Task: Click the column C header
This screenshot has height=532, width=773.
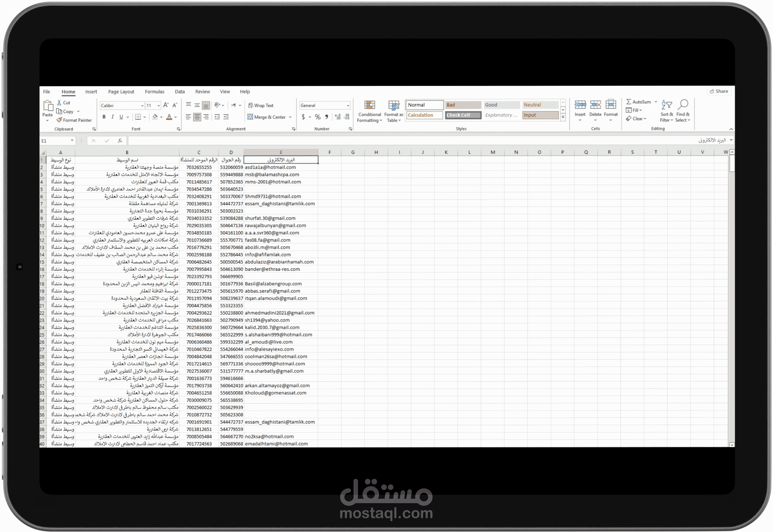Action: pyautogui.click(x=199, y=152)
